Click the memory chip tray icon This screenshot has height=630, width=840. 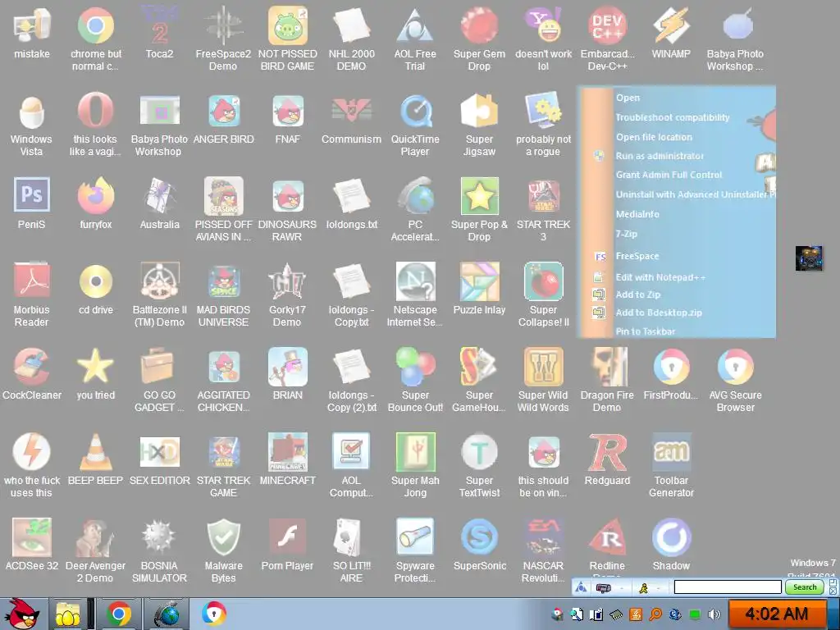coord(616,614)
